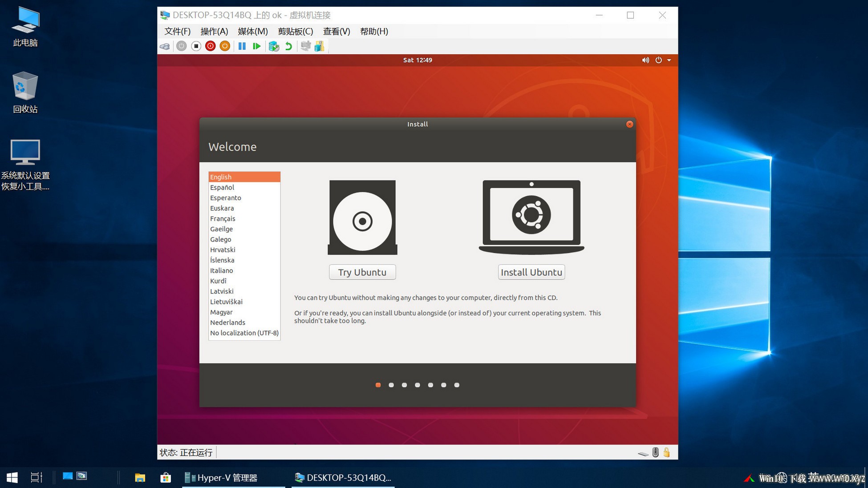The width and height of the screenshot is (868, 488).
Task: Select English in the language list
Action: point(244,177)
